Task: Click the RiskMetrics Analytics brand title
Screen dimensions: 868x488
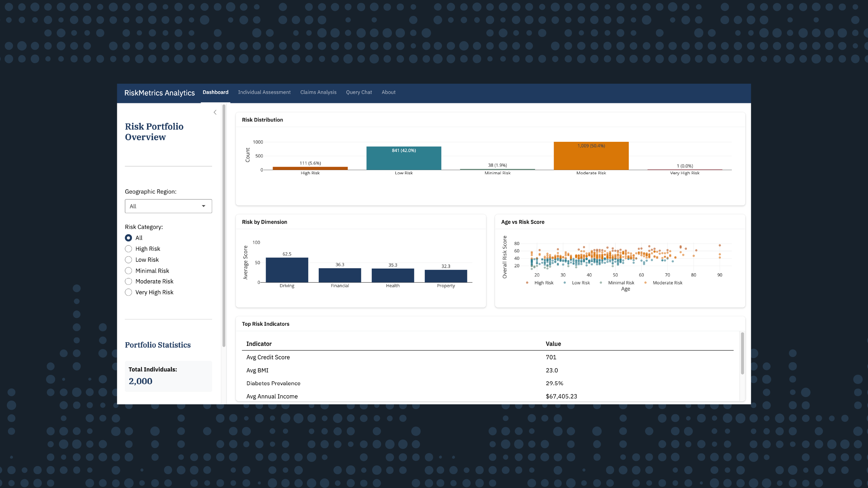Action: [x=159, y=93]
